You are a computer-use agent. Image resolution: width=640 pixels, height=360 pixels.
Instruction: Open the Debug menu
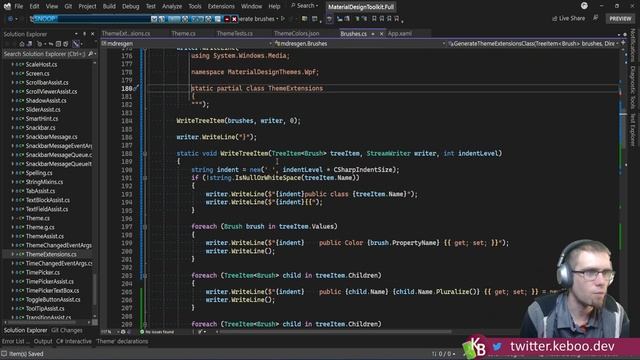point(131,7)
